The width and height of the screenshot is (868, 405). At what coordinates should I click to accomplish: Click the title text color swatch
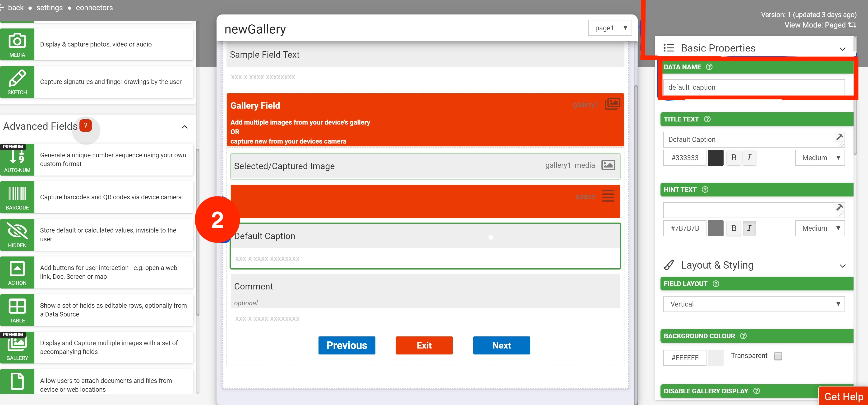pos(715,158)
